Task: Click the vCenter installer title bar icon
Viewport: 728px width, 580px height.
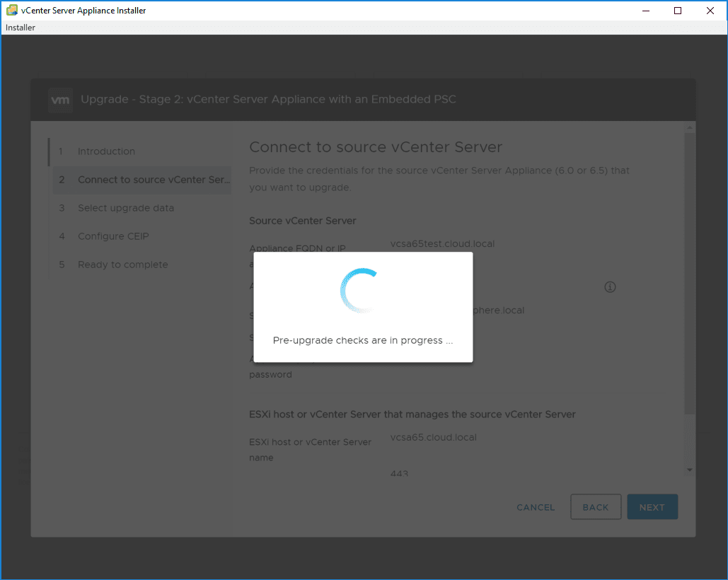Action: pos(11,10)
